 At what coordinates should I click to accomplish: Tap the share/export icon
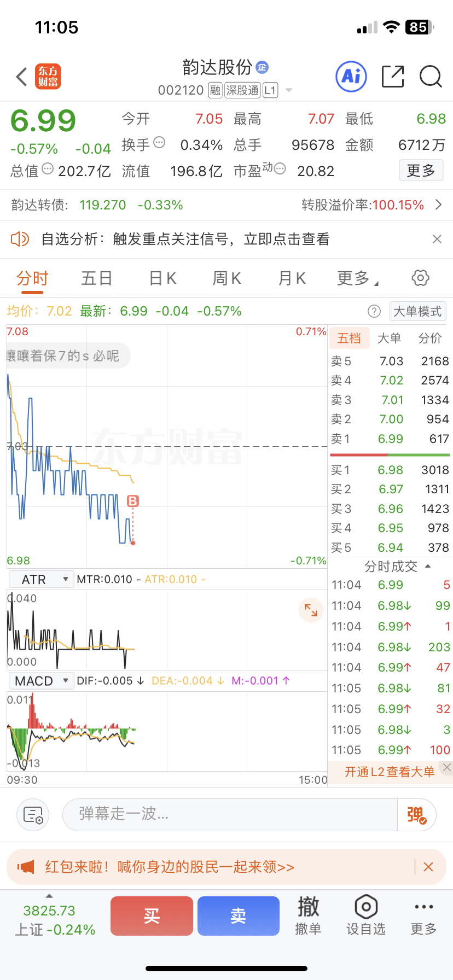tap(393, 77)
